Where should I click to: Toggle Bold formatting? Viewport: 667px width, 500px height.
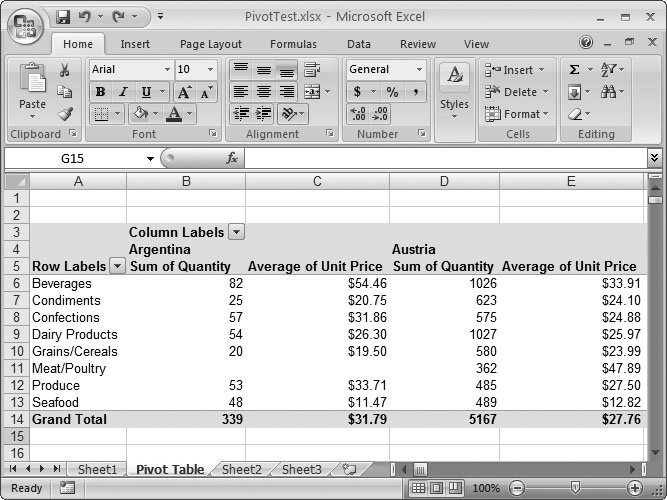click(x=100, y=92)
